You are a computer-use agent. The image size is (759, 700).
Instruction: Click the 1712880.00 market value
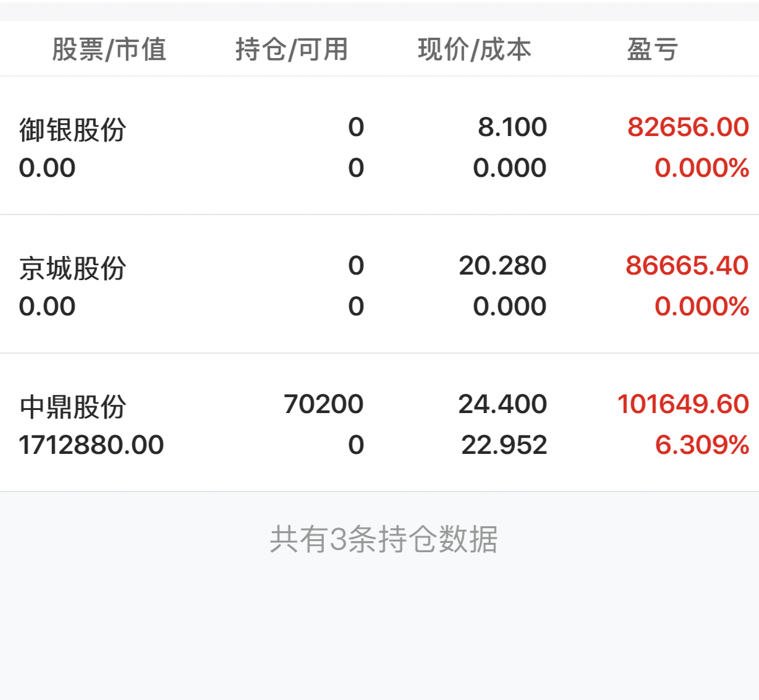91,445
